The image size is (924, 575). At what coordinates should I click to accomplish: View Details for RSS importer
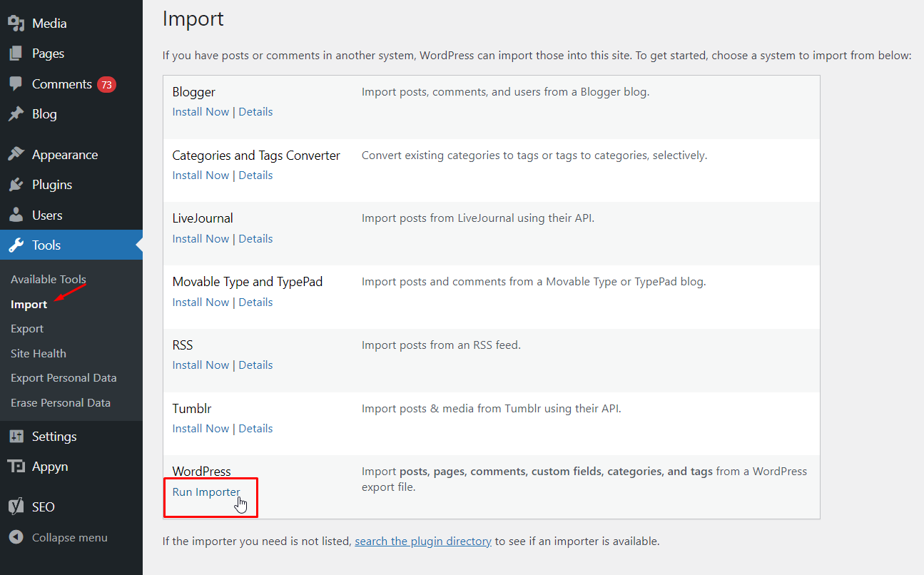[255, 365]
